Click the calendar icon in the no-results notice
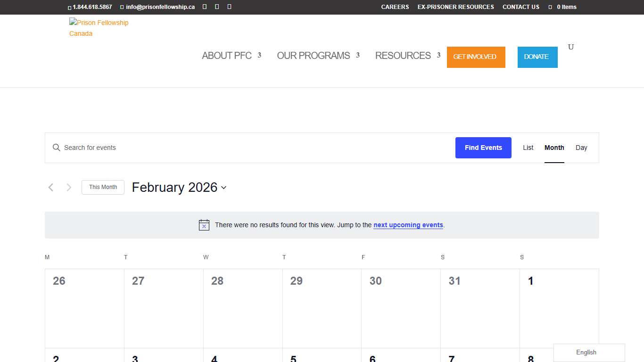644x362 pixels. coord(204,225)
